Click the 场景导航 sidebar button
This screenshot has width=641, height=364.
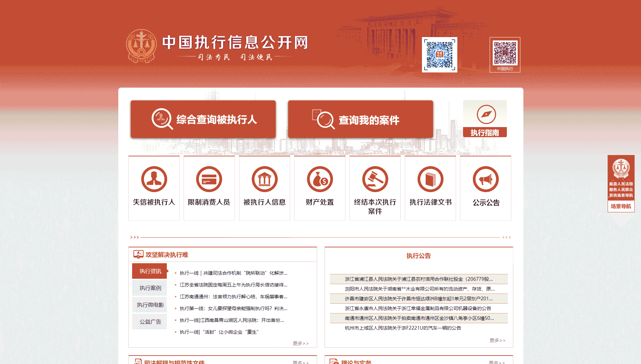[x=621, y=206]
